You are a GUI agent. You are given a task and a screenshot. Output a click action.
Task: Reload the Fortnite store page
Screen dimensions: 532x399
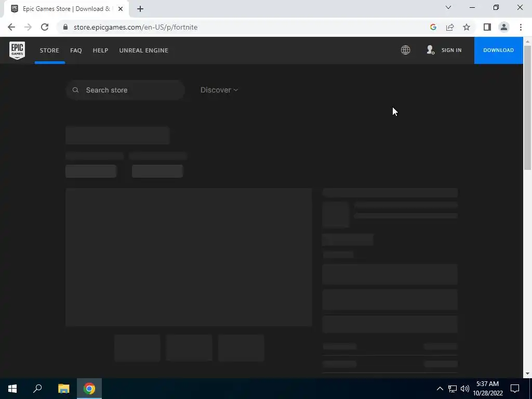pyautogui.click(x=45, y=27)
